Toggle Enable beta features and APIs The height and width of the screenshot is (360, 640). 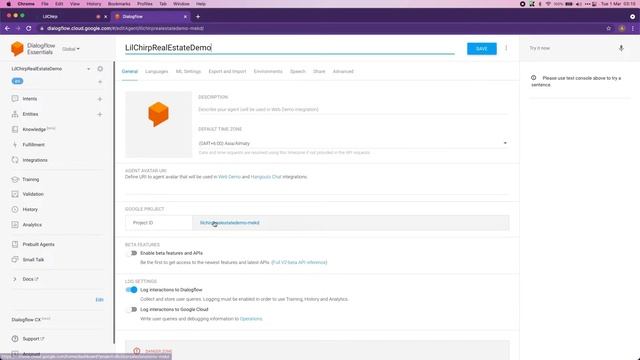point(131,253)
